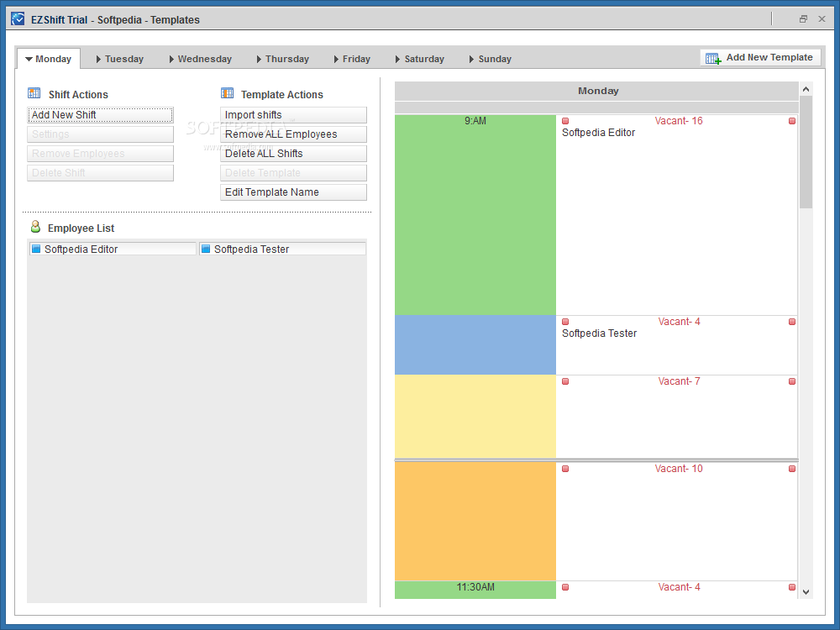840x630 pixels.
Task: Click right red marker on Vacant- 10 row
Action: click(792, 469)
